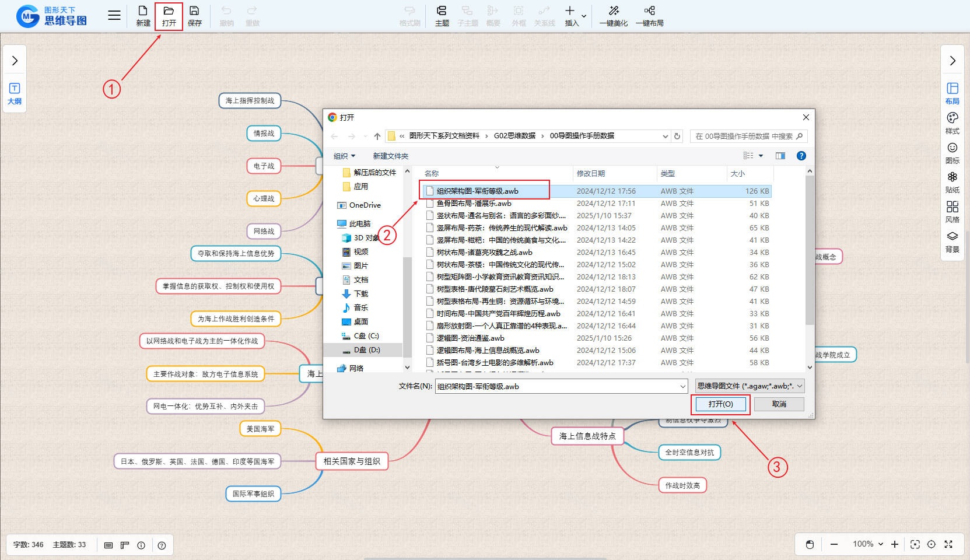Viewport: 970px width, 560px height.
Task: Open the Outline view in left sidebar
Action: coord(15,93)
